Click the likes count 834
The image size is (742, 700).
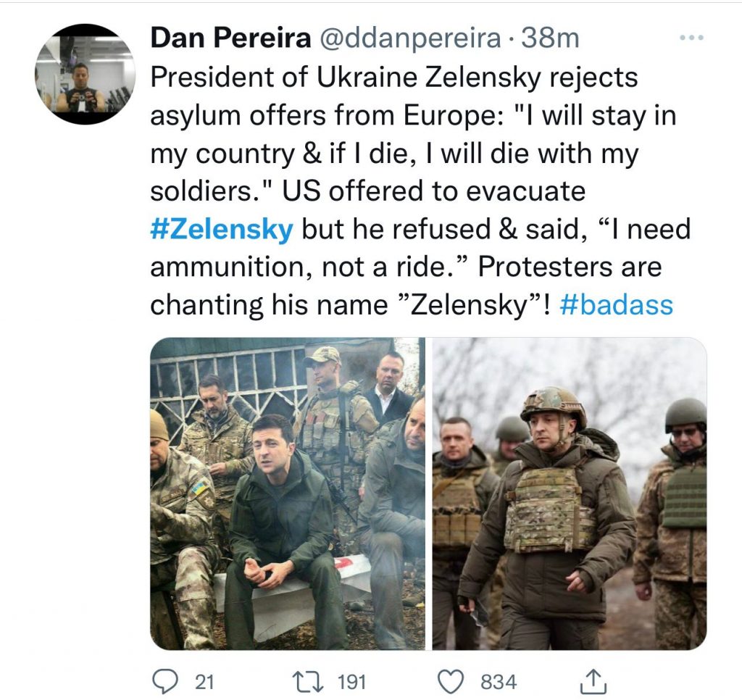(499, 682)
